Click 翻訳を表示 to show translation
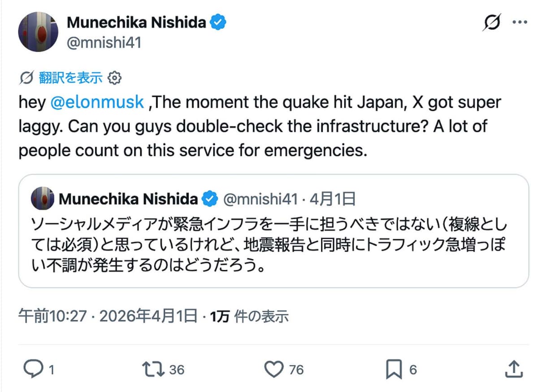The width and height of the screenshot is (538, 392). click(70, 77)
